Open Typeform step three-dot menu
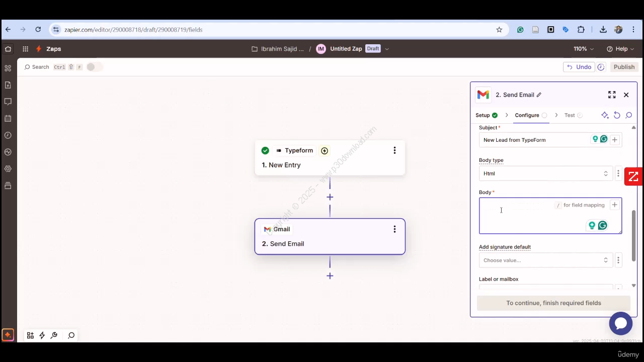Screen dimensions: 644x362 (x=394, y=150)
